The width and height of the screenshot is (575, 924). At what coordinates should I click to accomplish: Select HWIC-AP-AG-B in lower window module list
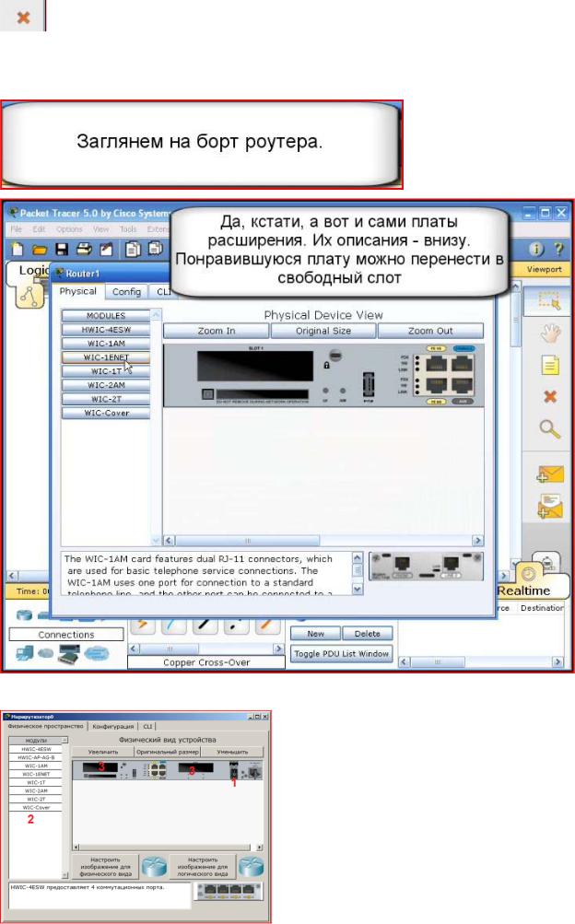36,757
